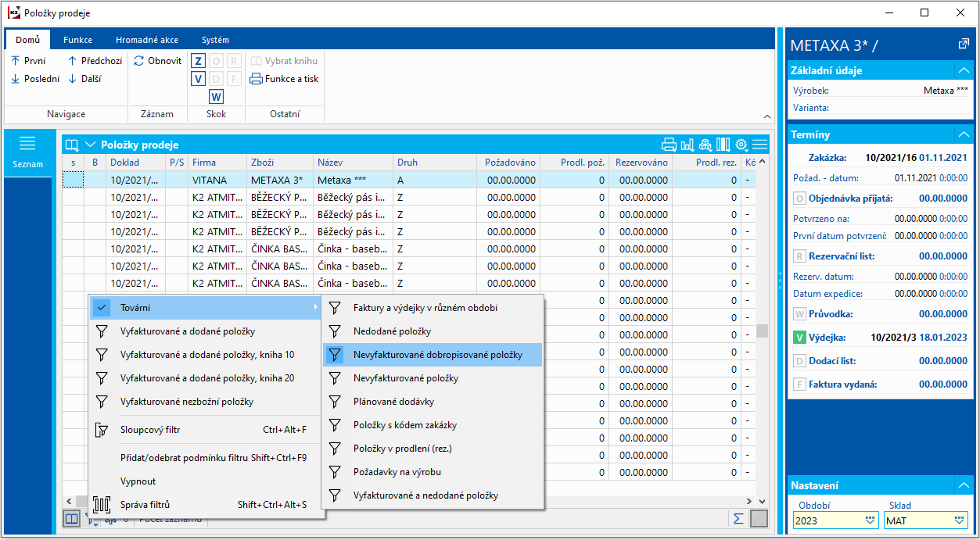Open the Sklad dropdown
This screenshot has width=980, height=540.
click(x=960, y=520)
